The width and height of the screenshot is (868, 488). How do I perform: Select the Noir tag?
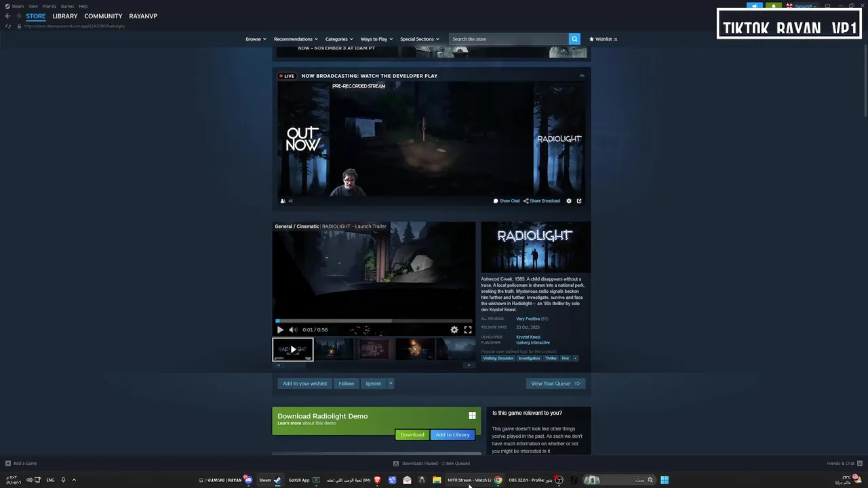(566, 358)
